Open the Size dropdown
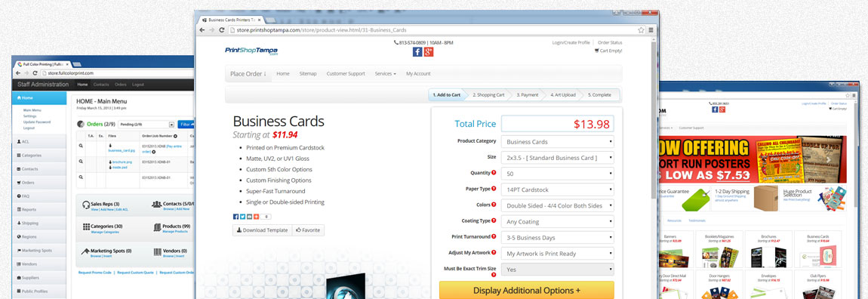Screen dimensions: 868x299 (558, 158)
